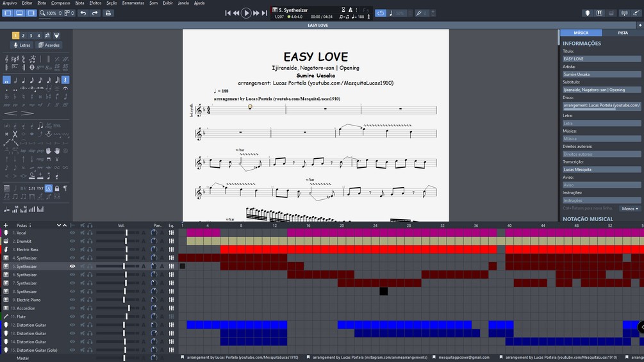The width and height of the screenshot is (644, 362).
Task: Click the Acordes button
Action: pos(49,45)
